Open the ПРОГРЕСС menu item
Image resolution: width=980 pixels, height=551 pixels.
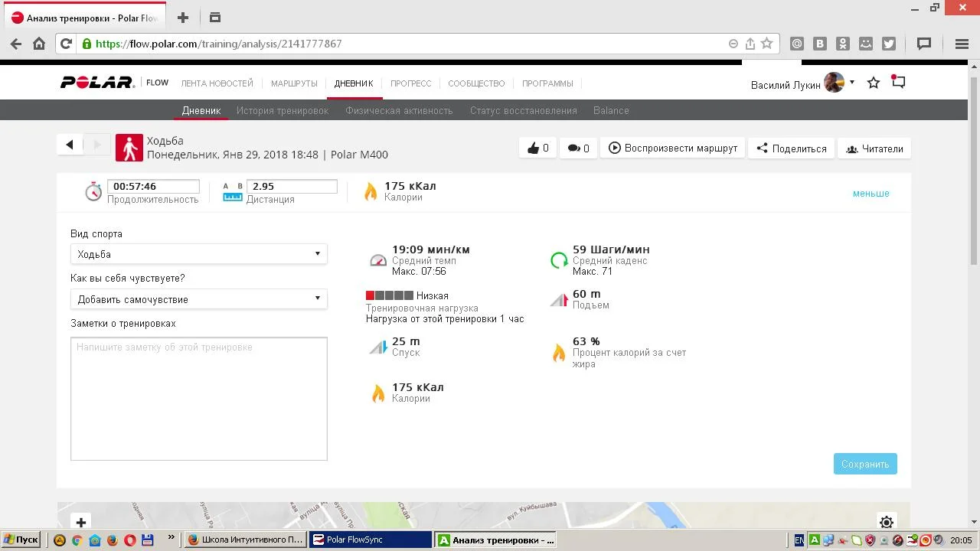410,83
